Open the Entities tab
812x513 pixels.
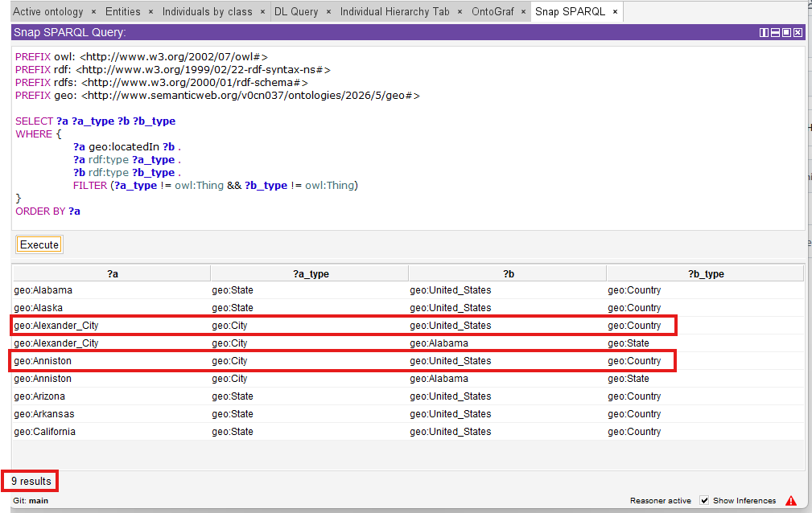[x=123, y=11]
